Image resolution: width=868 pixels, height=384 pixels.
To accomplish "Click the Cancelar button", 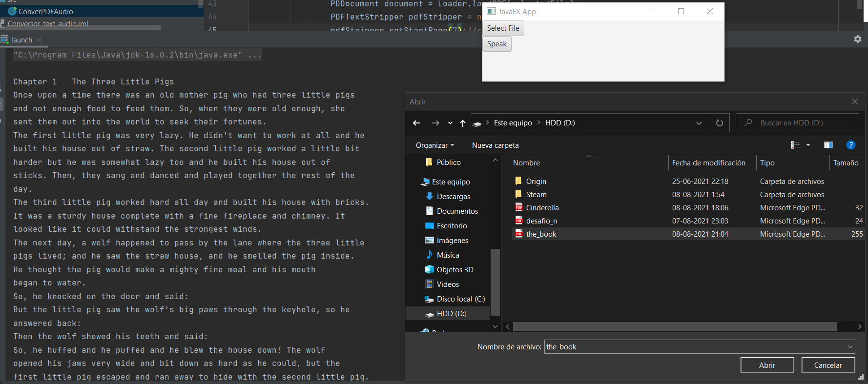I will coord(828,365).
